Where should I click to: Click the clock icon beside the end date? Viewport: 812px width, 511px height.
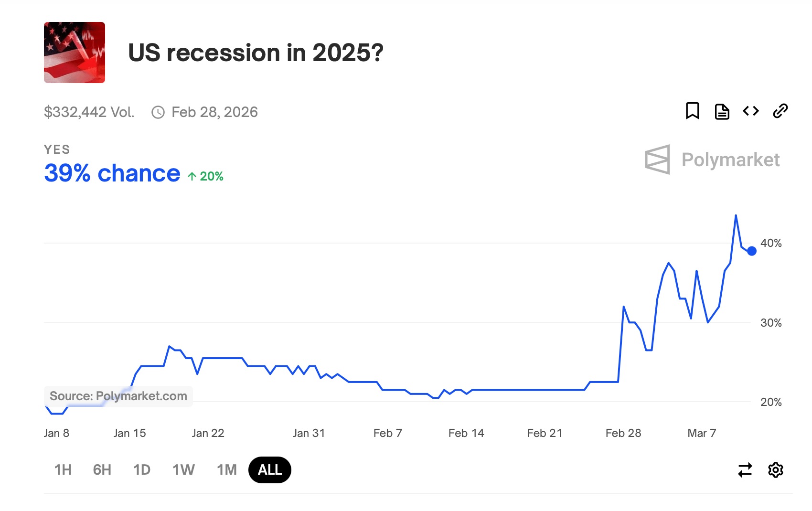158,112
